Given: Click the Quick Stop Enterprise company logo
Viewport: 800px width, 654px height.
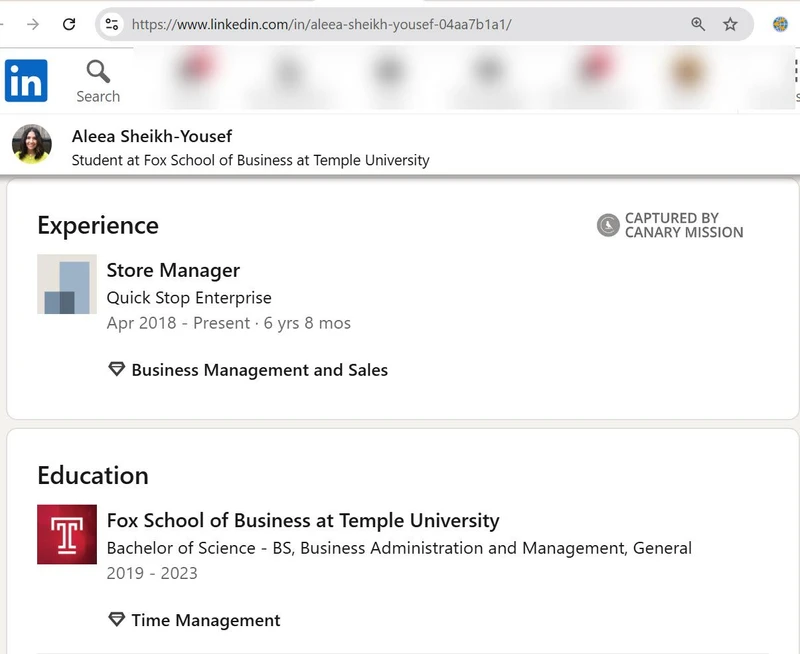Looking at the screenshot, I should click(x=67, y=284).
